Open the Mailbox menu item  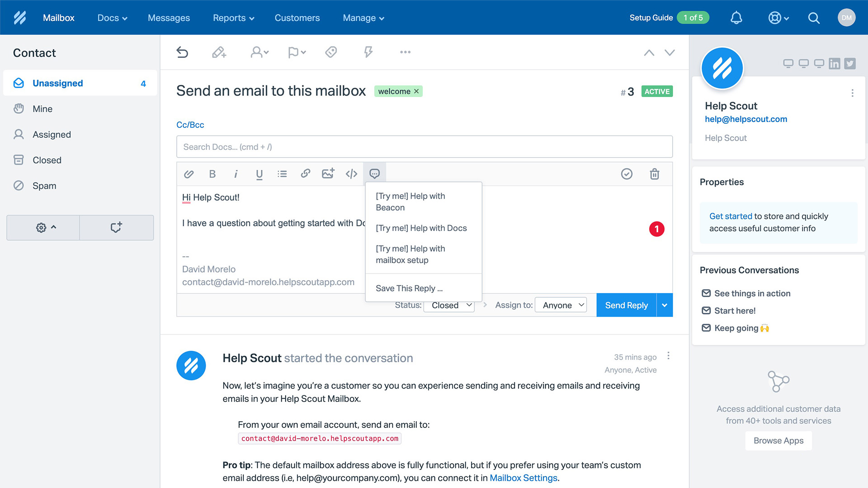(x=58, y=18)
